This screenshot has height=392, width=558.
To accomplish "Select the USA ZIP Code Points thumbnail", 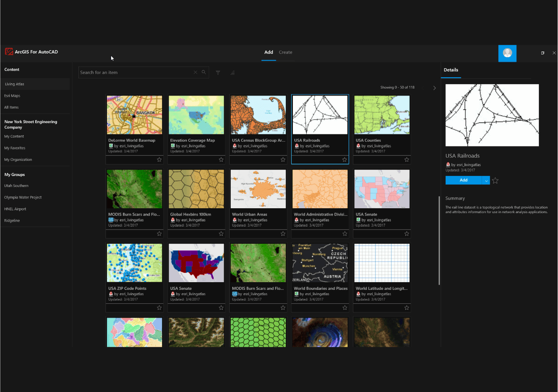I will [x=134, y=263].
